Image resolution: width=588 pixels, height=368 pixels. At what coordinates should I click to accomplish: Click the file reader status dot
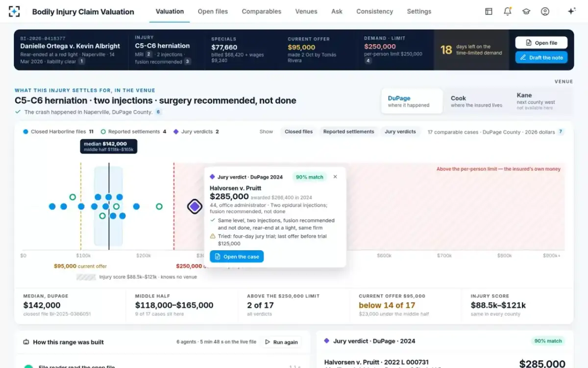tap(29, 367)
